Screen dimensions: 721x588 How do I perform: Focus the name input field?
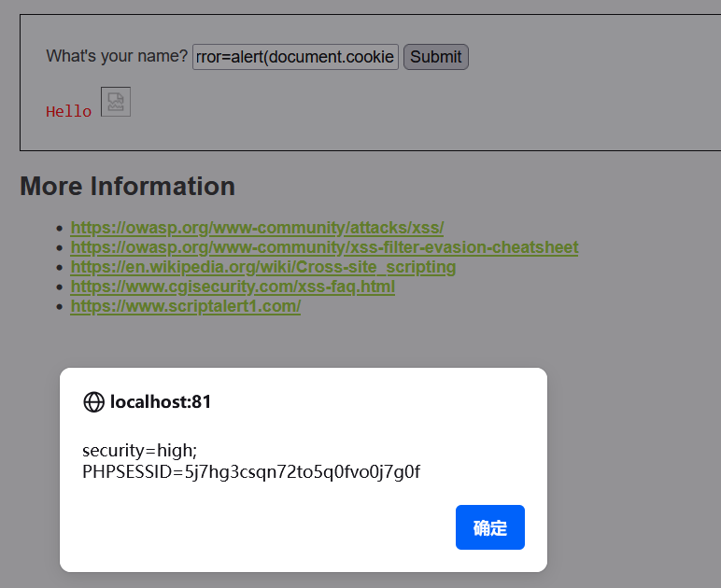pyautogui.click(x=295, y=57)
